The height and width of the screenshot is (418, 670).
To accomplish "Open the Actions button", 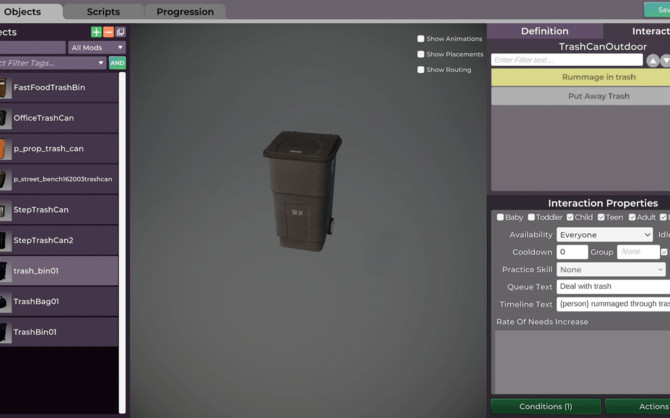I will [x=638, y=406].
